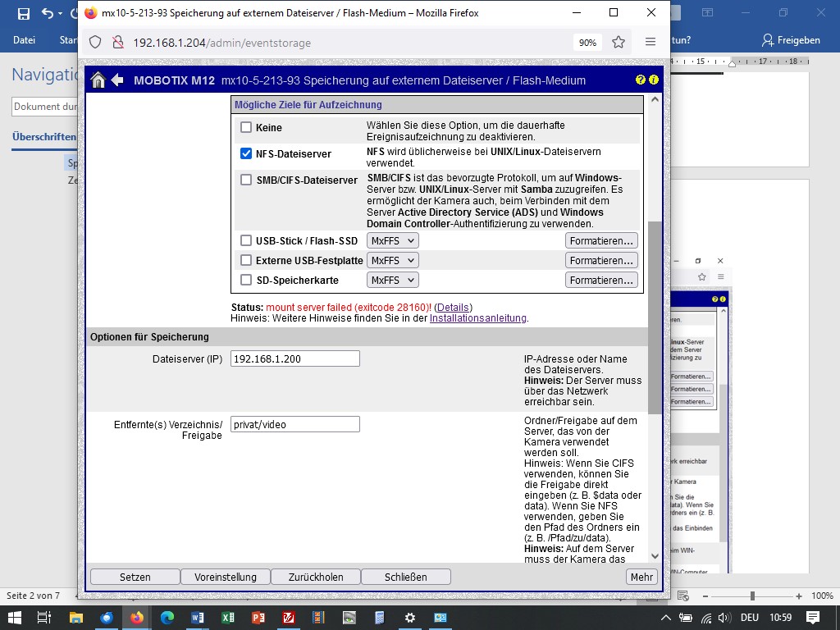Viewport: 840px width, 630px height.
Task: Click Formatieren... for USB-Stick / Flash-SSD
Action: pos(601,241)
